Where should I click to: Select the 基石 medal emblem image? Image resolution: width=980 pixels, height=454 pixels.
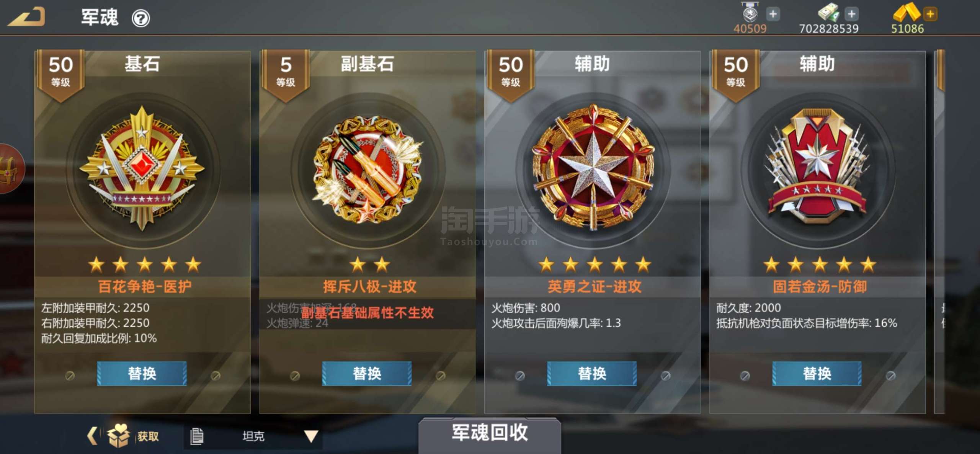click(142, 168)
